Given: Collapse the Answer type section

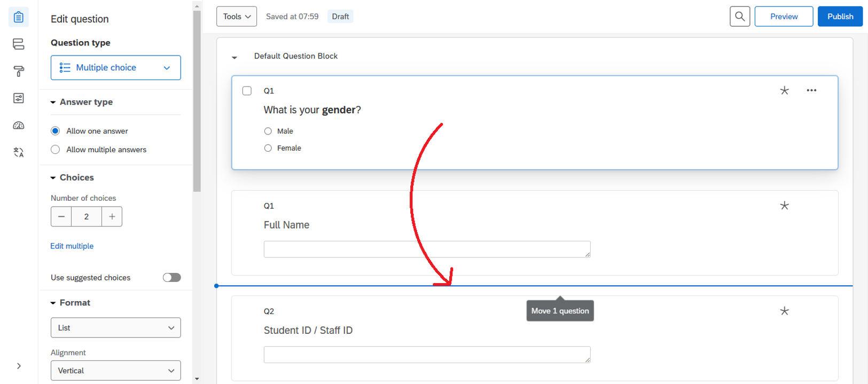Looking at the screenshot, I should tap(53, 102).
